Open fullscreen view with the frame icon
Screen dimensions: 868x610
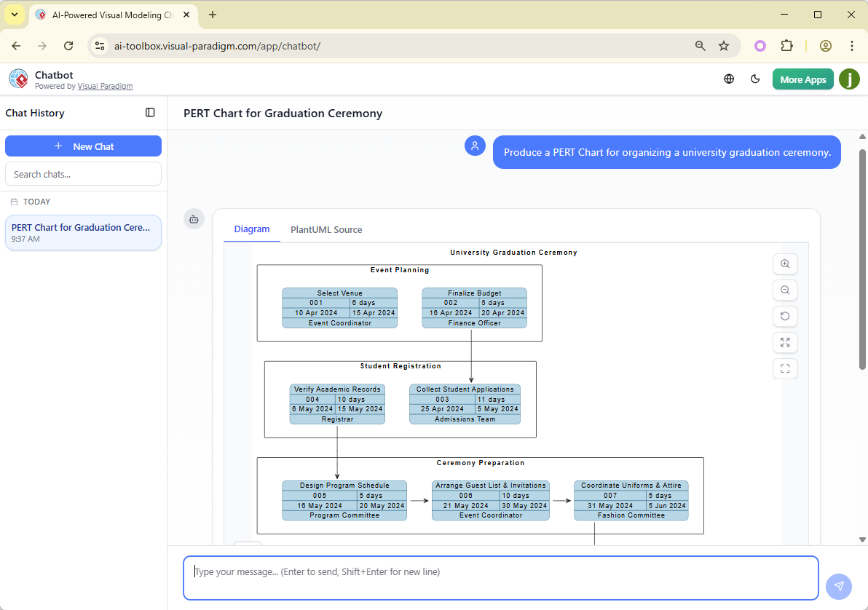coord(785,368)
